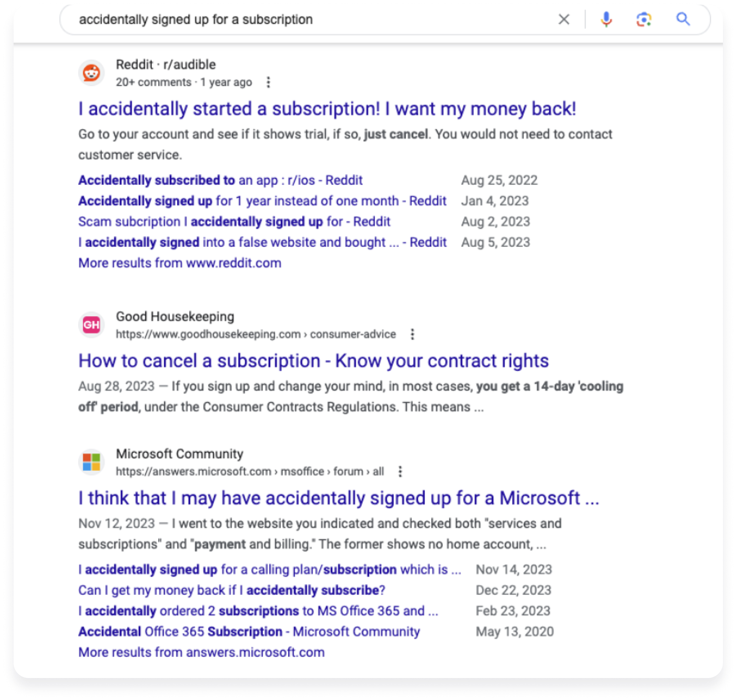Click the date 'Feb 23, 2023'
This screenshot has width=736, height=700.
[x=513, y=611]
